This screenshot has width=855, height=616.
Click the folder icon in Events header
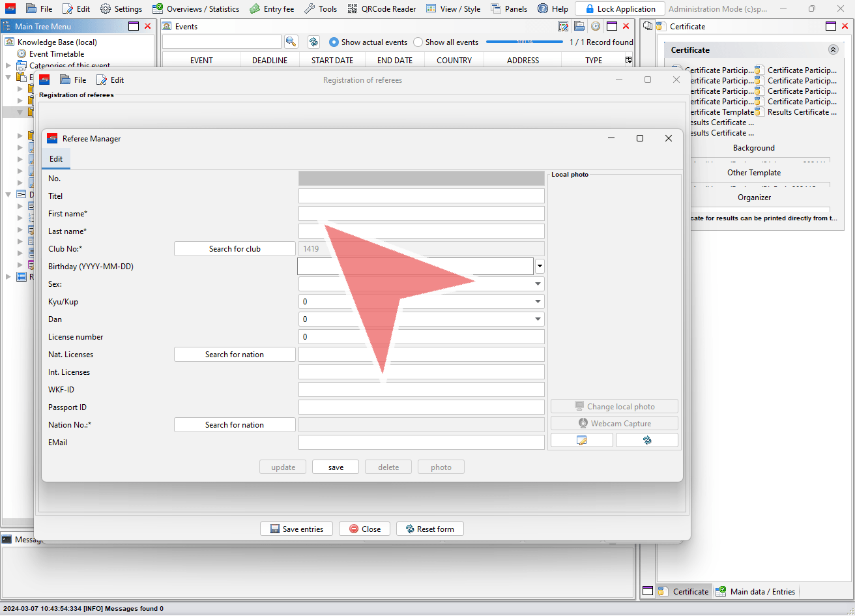pos(579,26)
